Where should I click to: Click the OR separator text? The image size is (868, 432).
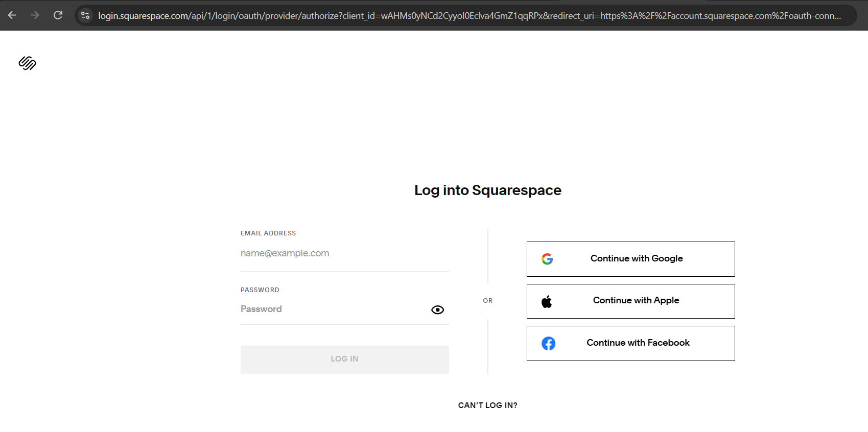pos(487,301)
